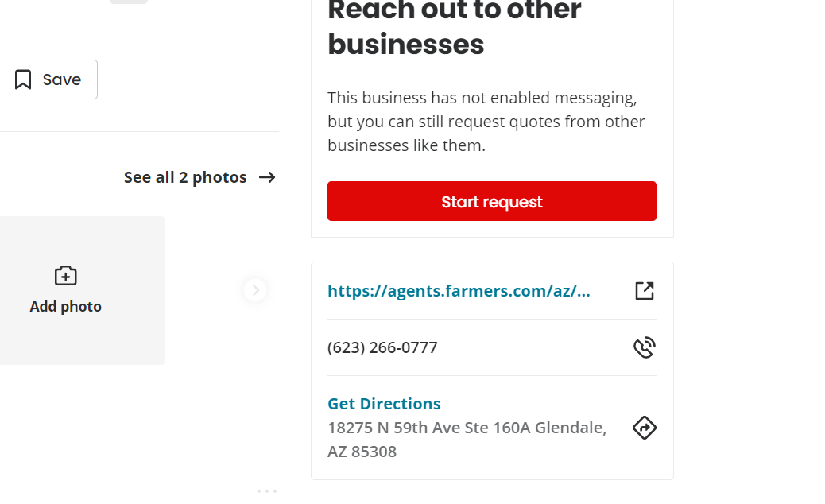This screenshot has width=825, height=504.
Task: Select the Add photo label
Action: pyautogui.click(x=66, y=307)
